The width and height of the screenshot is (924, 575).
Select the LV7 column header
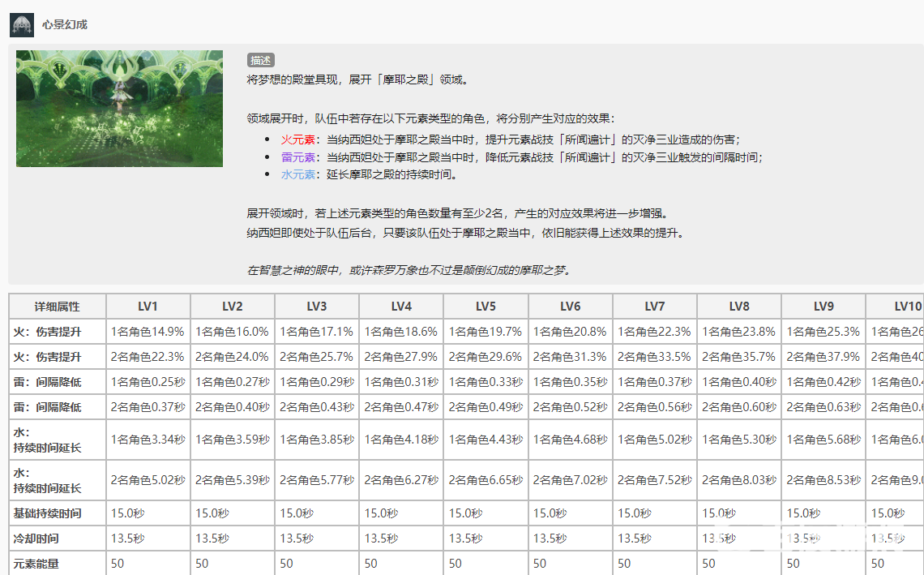[x=655, y=307]
